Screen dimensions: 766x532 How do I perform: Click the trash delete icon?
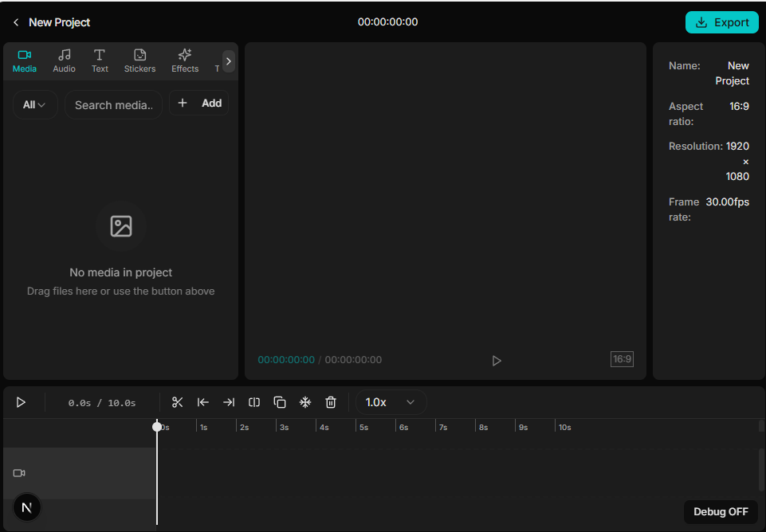(x=331, y=402)
